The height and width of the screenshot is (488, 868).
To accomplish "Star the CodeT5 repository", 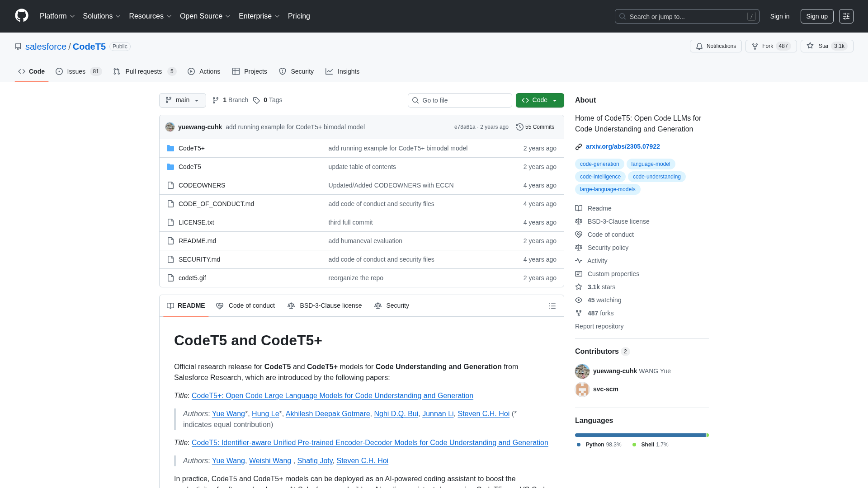I will (x=826, y=46).
